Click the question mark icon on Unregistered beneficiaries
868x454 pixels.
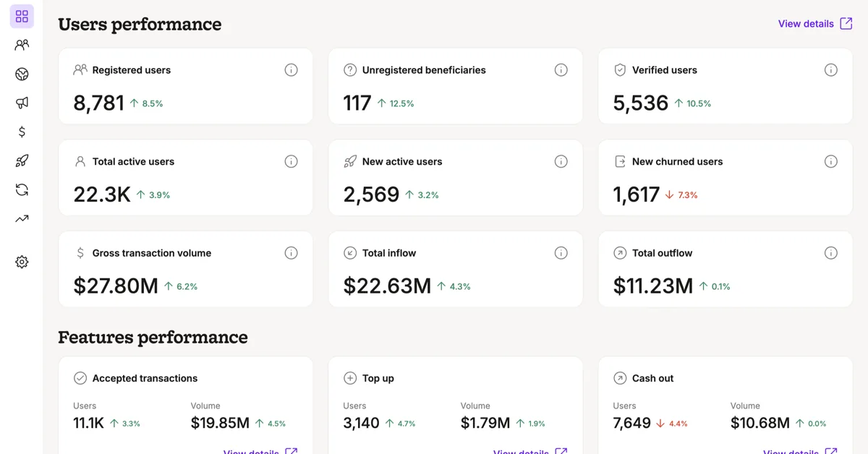(x=350, y=70)
